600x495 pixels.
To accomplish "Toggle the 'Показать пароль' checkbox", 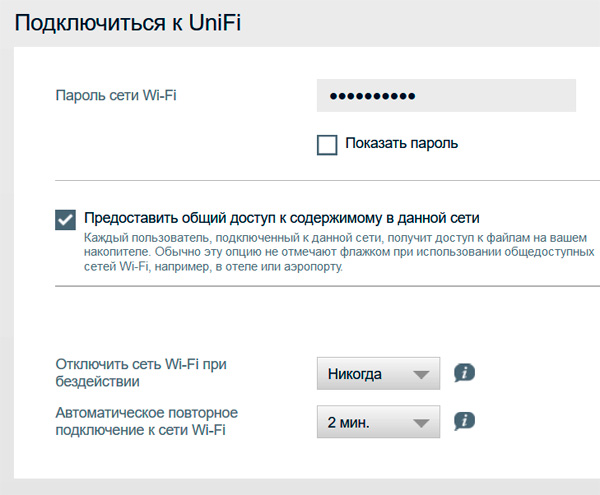I will coord(327,144).
